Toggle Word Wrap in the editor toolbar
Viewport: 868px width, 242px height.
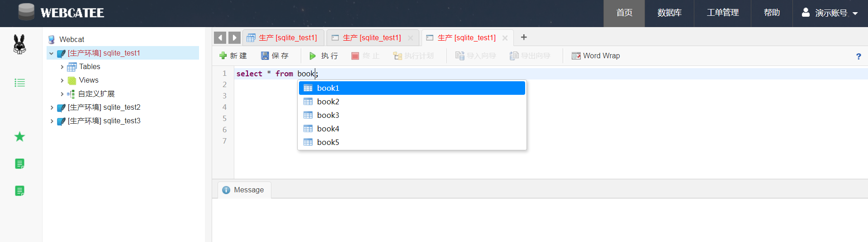coord(596,56)
